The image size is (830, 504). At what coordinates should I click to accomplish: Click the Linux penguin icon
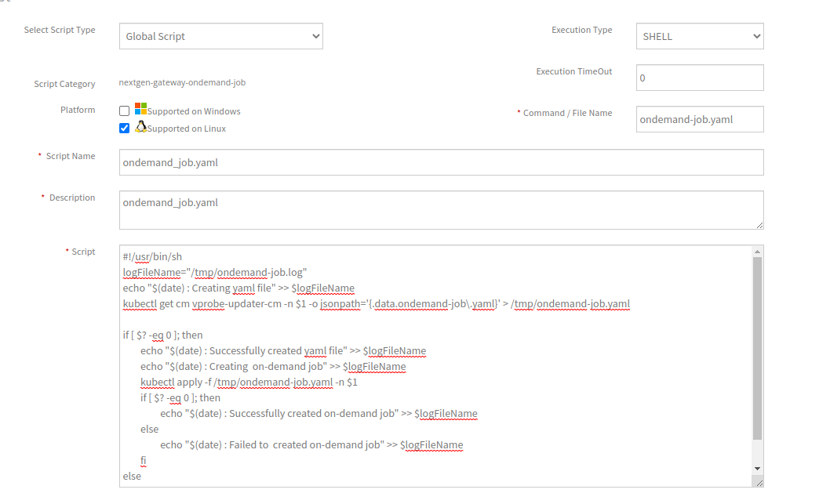140,127
